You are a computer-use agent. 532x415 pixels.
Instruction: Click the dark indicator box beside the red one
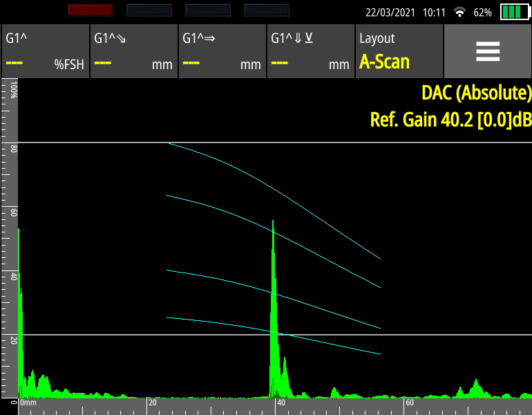click(x=149, y=10)
